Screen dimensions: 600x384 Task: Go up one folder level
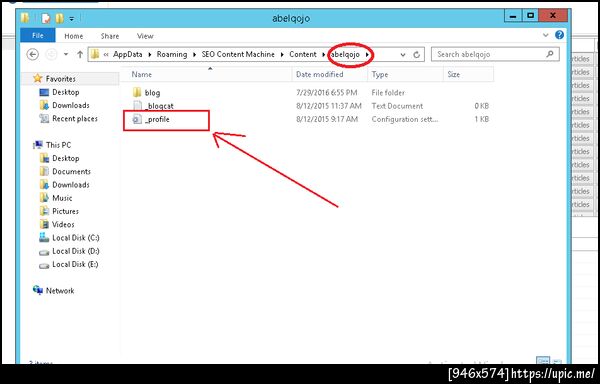(x=80, y=54)
